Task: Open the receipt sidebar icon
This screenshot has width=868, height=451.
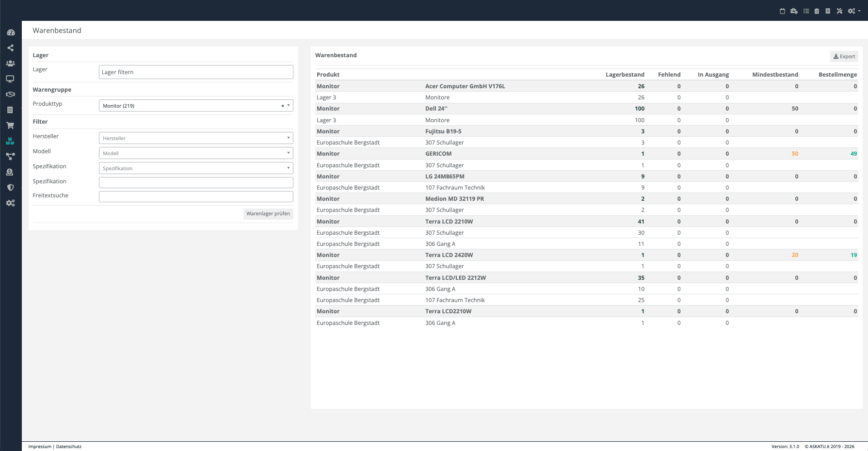Action: point(11,110)
